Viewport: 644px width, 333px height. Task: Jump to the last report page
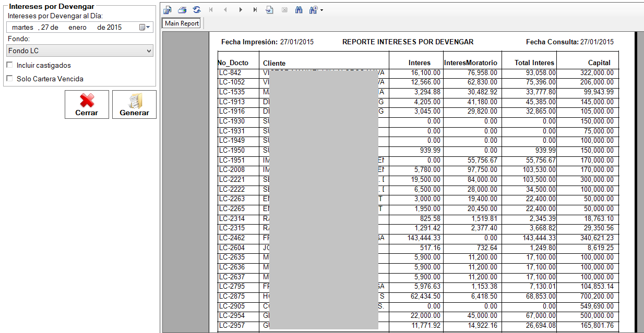(255, 10)
